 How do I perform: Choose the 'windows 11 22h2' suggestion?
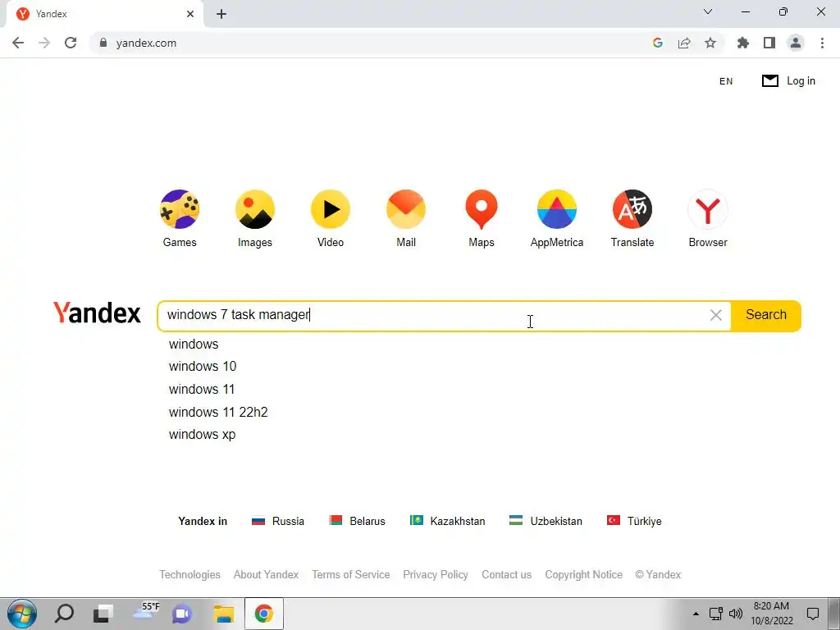point(218,412)
